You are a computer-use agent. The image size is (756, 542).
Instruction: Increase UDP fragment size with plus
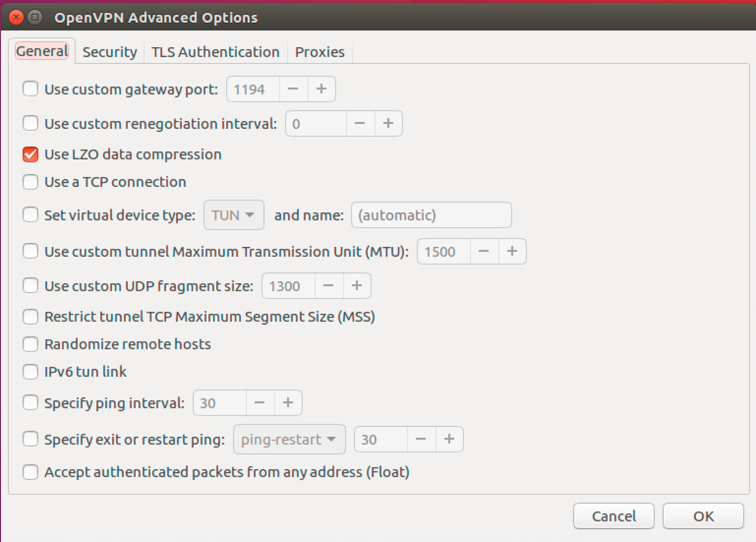(357, 286)
